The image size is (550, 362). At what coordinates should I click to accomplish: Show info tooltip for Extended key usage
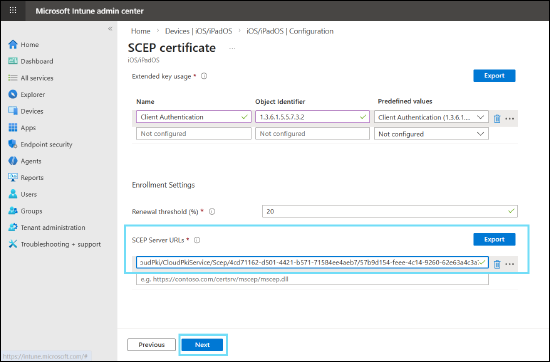pyautogui.click(x=204, y=76)
